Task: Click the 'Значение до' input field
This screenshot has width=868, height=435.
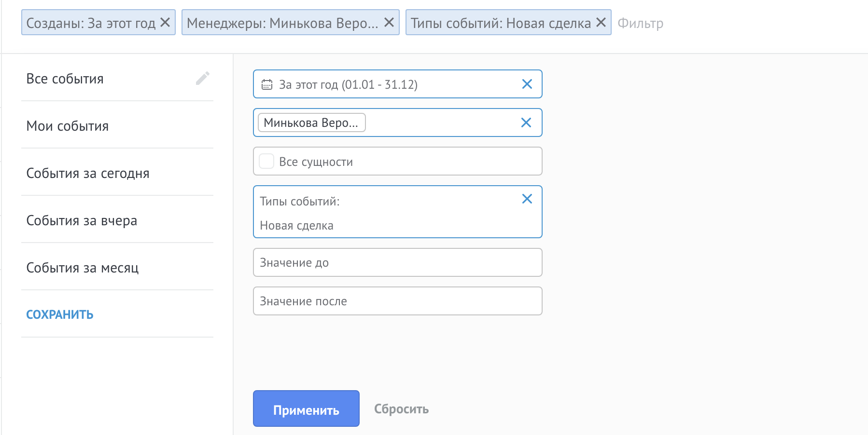Action: 398,262
